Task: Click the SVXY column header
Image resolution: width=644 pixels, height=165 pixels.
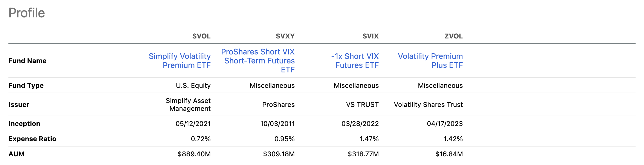Action: click(x=285, y=36)
